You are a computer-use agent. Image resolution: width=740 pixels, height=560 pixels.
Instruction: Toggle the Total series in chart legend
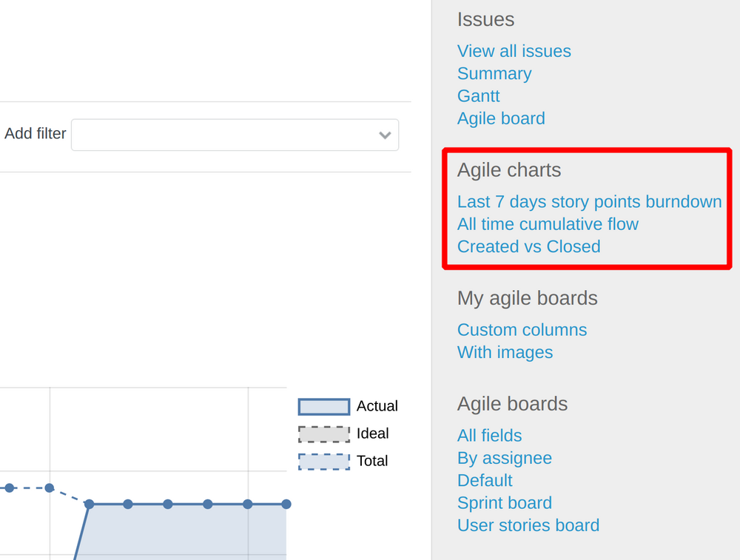click(372, 461)
